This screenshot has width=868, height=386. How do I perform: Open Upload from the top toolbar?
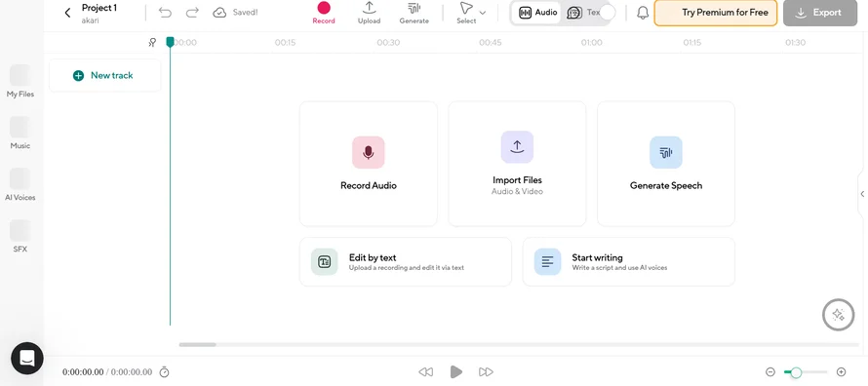[x=369, y=13]
